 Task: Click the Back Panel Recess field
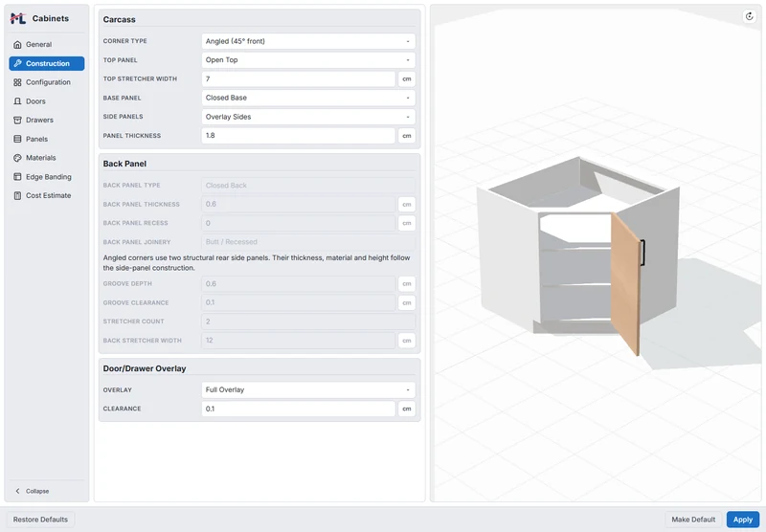[298, 223]
